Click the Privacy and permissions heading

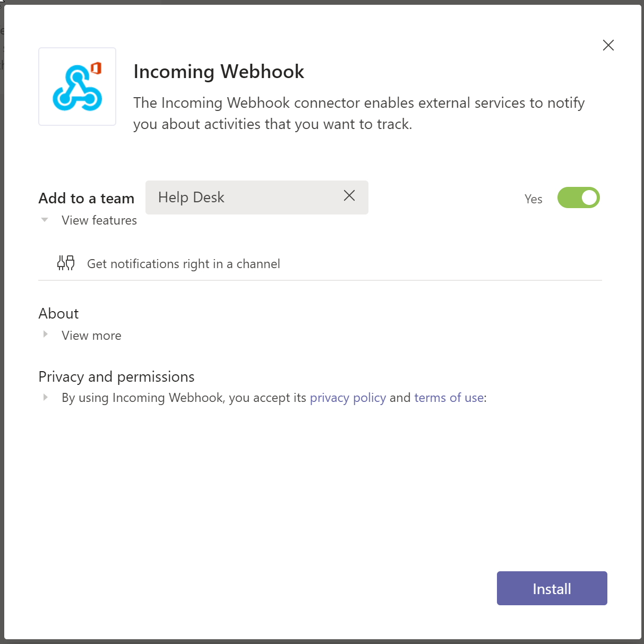point(116,376)
